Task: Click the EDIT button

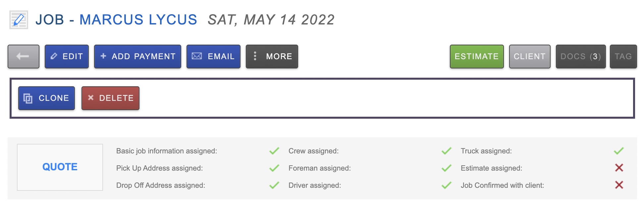Action: 67,57
